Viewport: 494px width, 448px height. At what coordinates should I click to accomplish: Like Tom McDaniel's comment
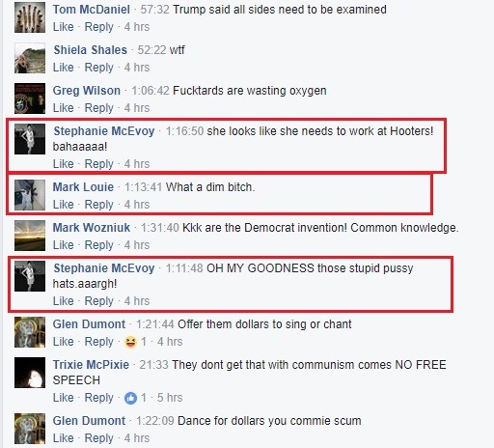(x=64, y=27)
